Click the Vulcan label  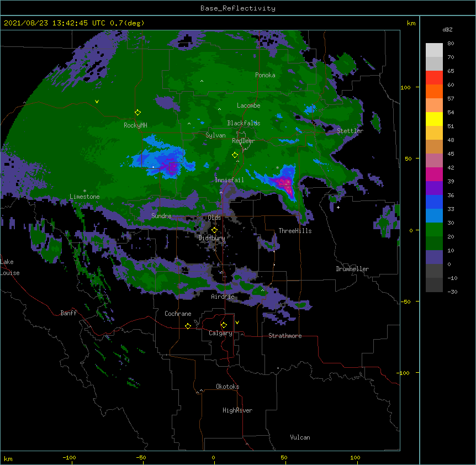pos(300,437)
